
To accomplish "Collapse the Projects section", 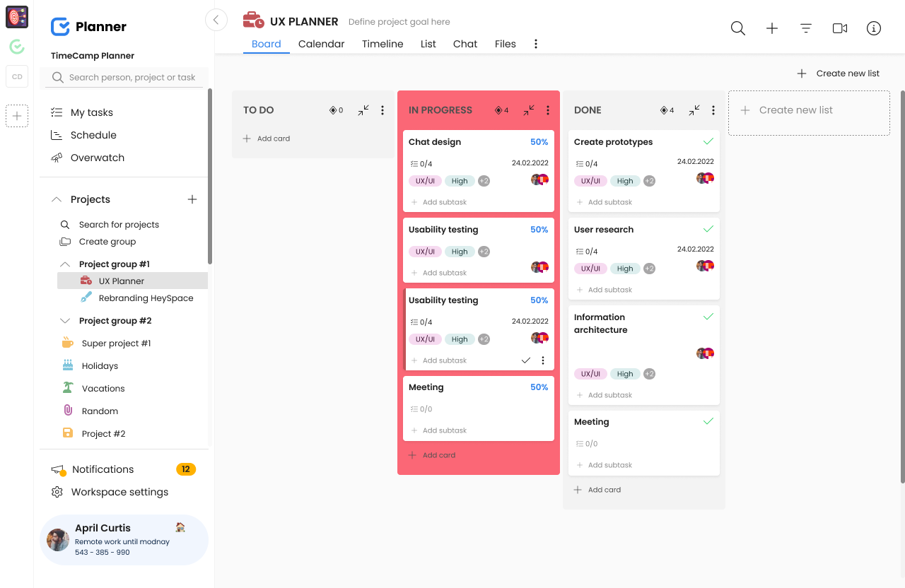I will 57,199.
